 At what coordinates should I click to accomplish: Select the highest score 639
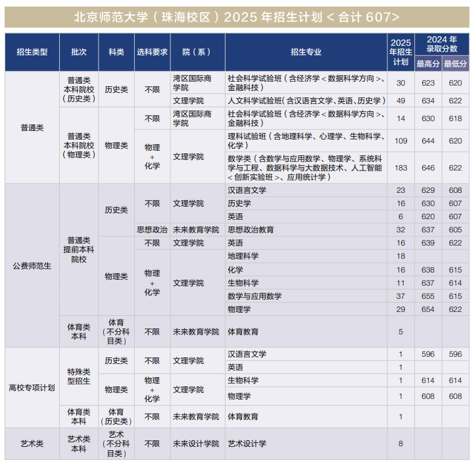[428, 243]
